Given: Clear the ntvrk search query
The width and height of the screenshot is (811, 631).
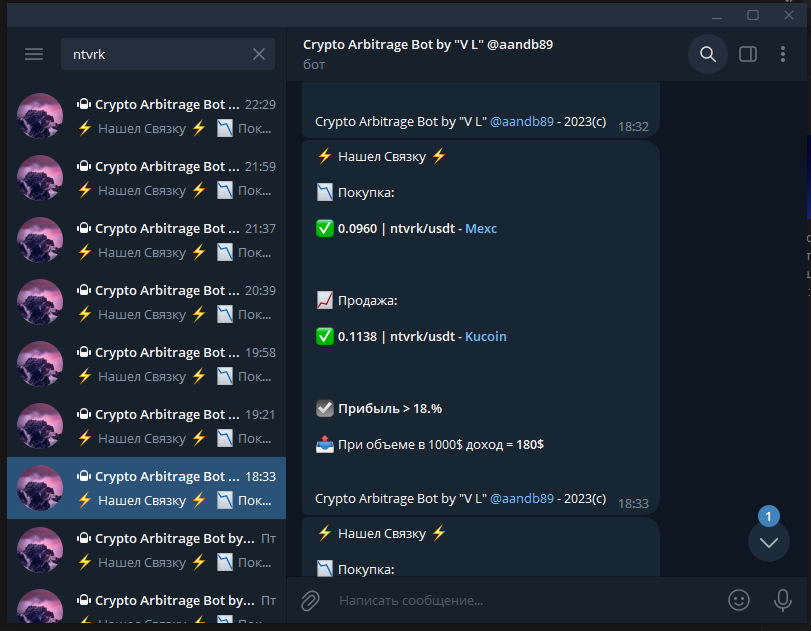Looking at the screenshot, I should [x=259, y=54].
